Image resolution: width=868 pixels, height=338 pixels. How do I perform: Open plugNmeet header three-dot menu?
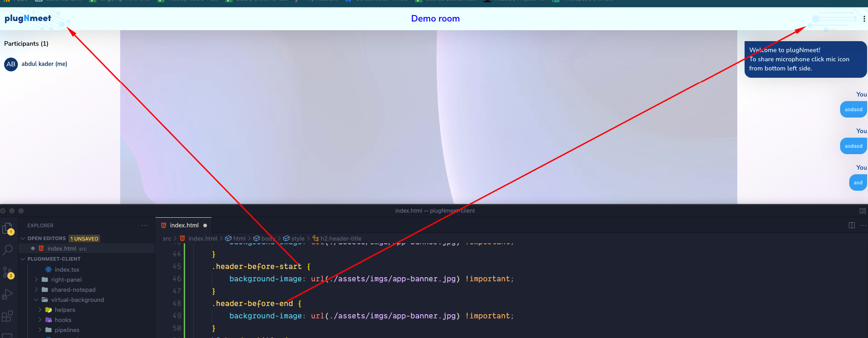click(864, 19)
